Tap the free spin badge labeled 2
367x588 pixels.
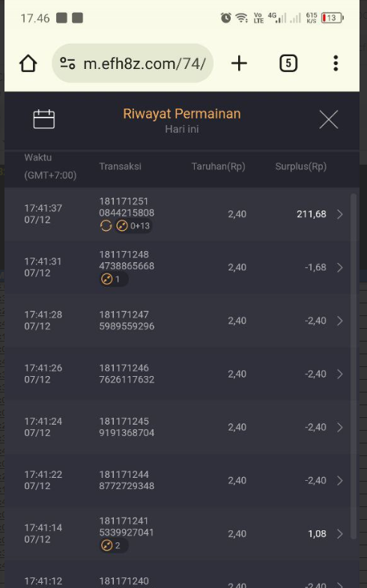tap(114, 545)
